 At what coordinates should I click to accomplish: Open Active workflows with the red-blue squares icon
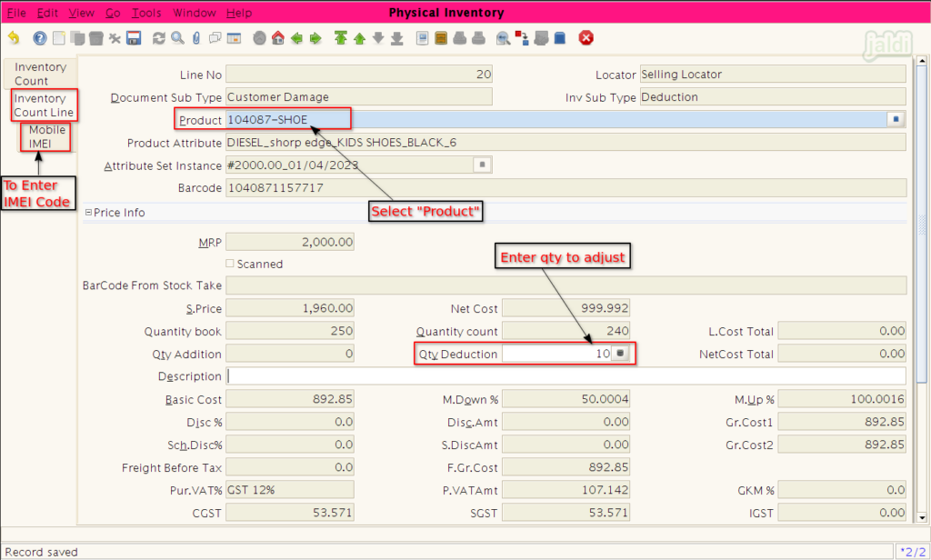(522, 38)
